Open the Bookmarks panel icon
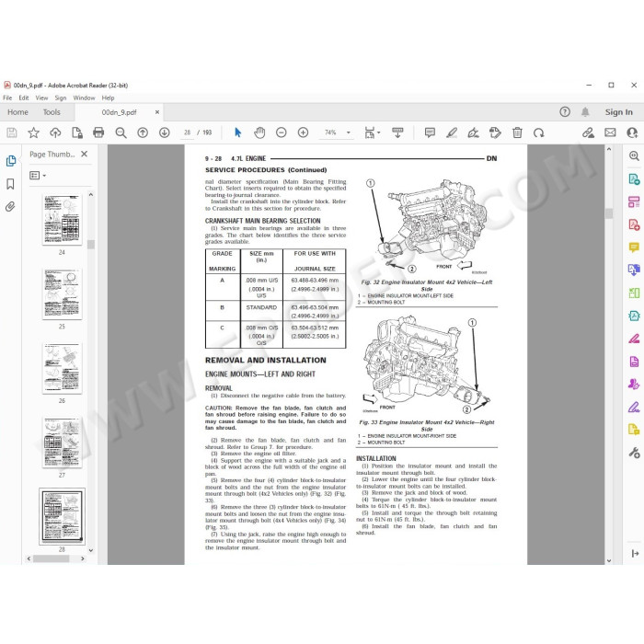Image resolution: width=644 pixels, height=644 pixels. tap(11, 184)
